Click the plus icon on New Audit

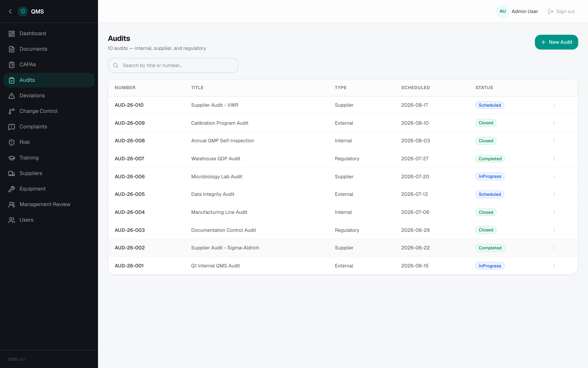pyautogui.click(x=543, y=42)
